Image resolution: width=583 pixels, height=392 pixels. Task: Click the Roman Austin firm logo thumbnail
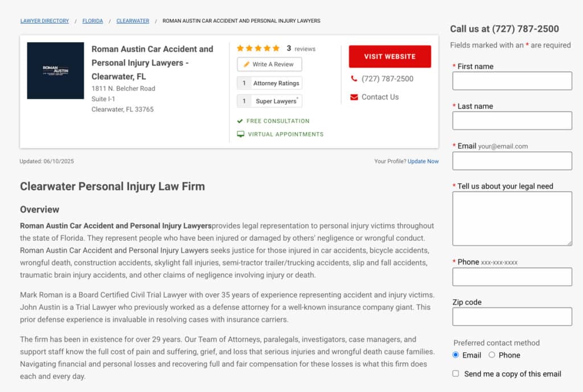(x=55, y=71)
